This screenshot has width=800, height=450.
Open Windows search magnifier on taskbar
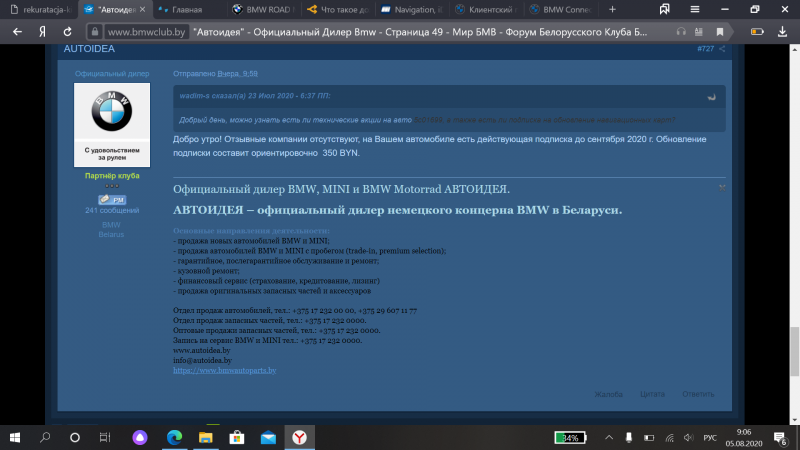coord(45,437)
